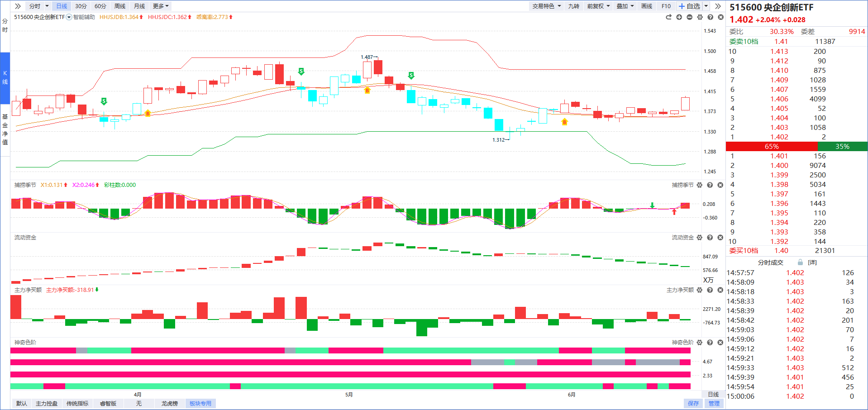Open F10 company info
The height and width of the screenshot is (410, 868).
(x=666, y=6)
